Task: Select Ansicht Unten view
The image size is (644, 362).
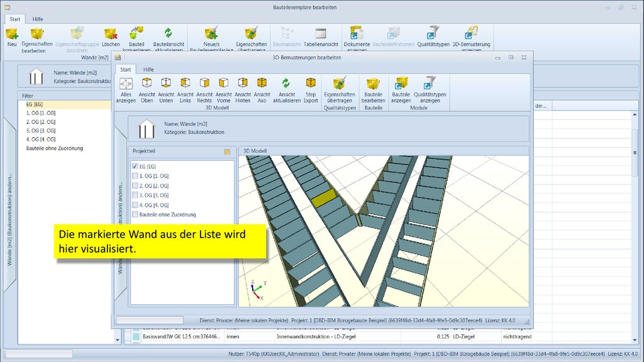Action: click(x=166, y=90)
